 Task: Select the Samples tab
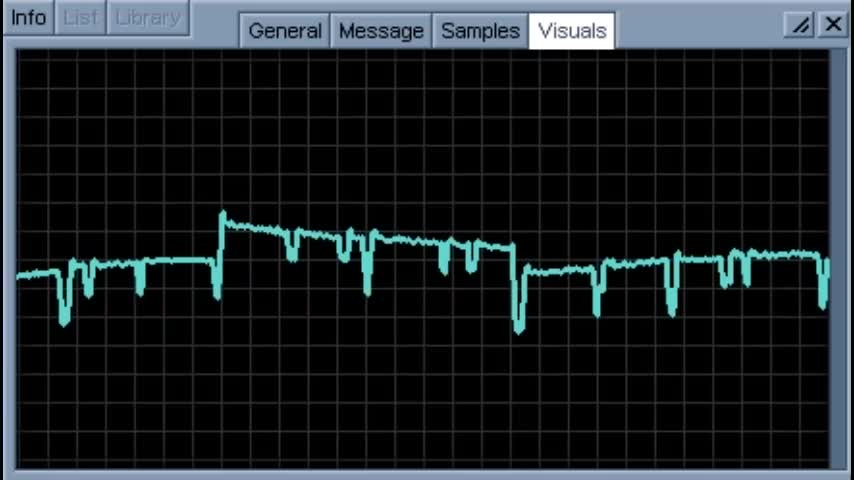pyautogui.click(x=480, y=31)
